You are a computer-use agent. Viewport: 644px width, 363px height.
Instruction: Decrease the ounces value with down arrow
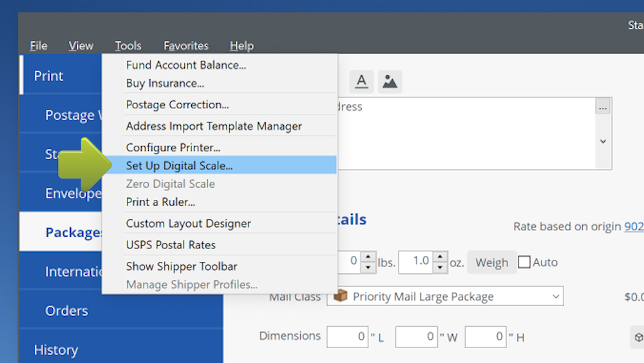[x=440, y=268]
